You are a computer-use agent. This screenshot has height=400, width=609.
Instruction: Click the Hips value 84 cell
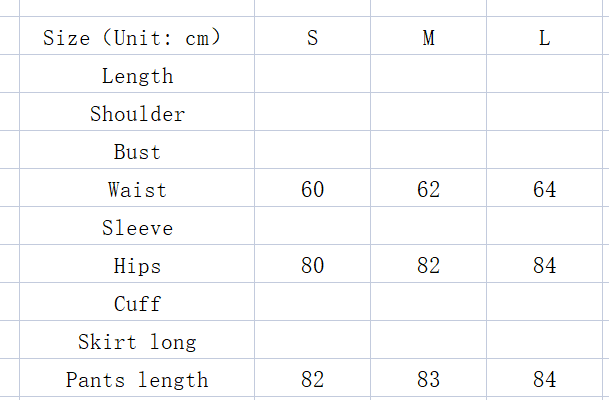[544, 266]
